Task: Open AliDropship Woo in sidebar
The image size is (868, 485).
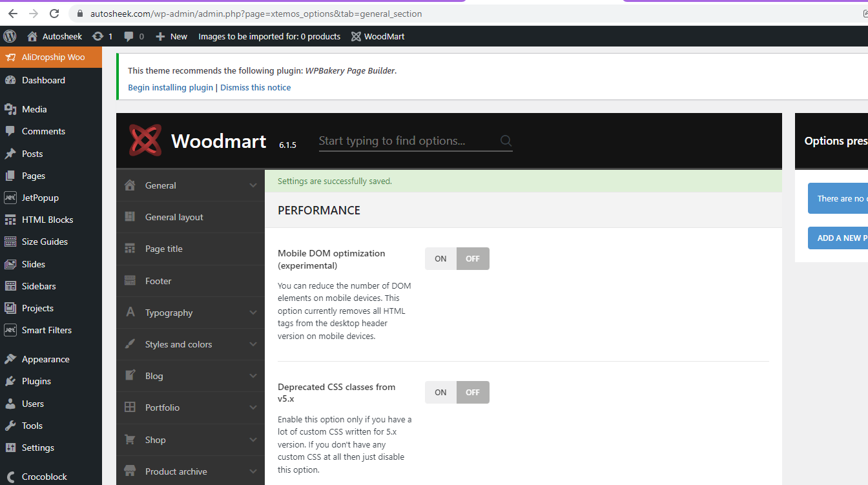Action: 51,57
